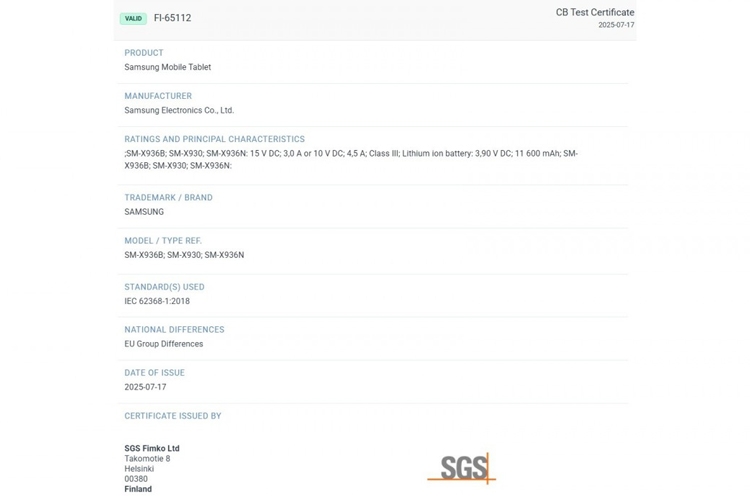Select the standard IEC 62368-1:2018
The height and width of the screenshot is (500, 750).
click(157, 301)
